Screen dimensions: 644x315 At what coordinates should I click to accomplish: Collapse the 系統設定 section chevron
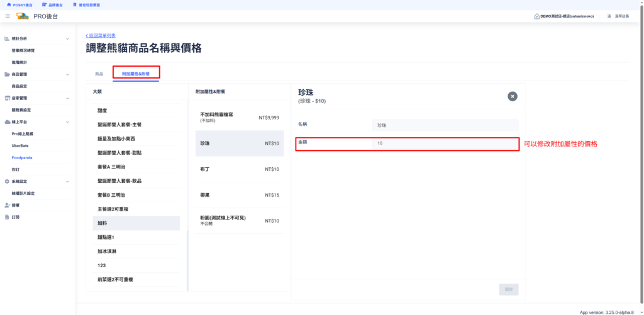point(67,181)
